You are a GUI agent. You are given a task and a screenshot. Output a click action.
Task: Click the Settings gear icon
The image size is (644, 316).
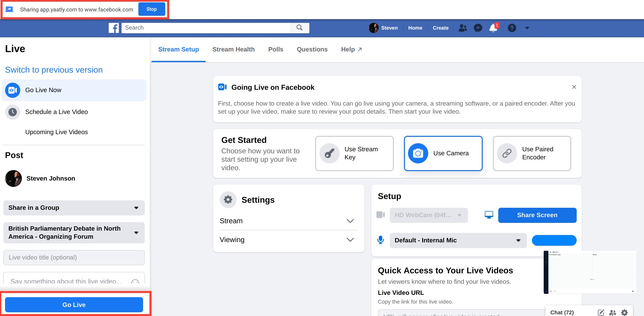(228, 200)
